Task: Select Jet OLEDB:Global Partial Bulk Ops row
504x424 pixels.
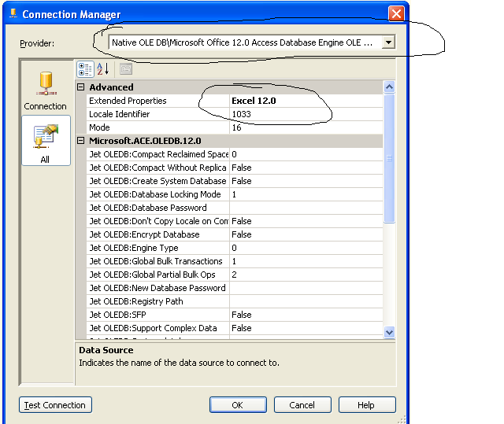Action: coord(235,275)
